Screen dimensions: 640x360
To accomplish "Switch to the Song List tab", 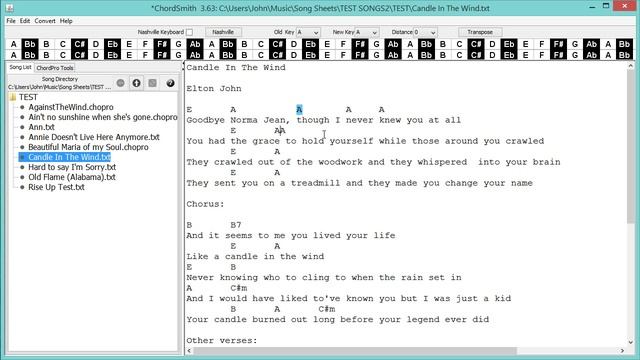I will [x=20, y=67].
